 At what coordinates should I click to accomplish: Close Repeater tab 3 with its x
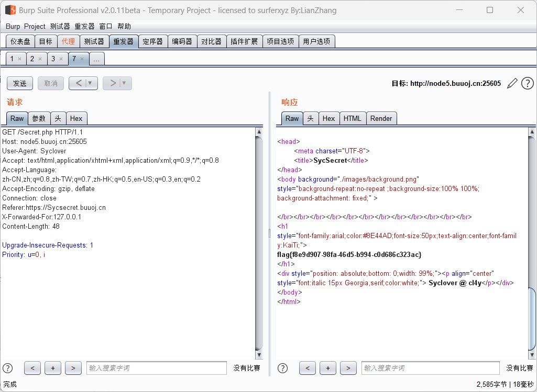(61, 59)
